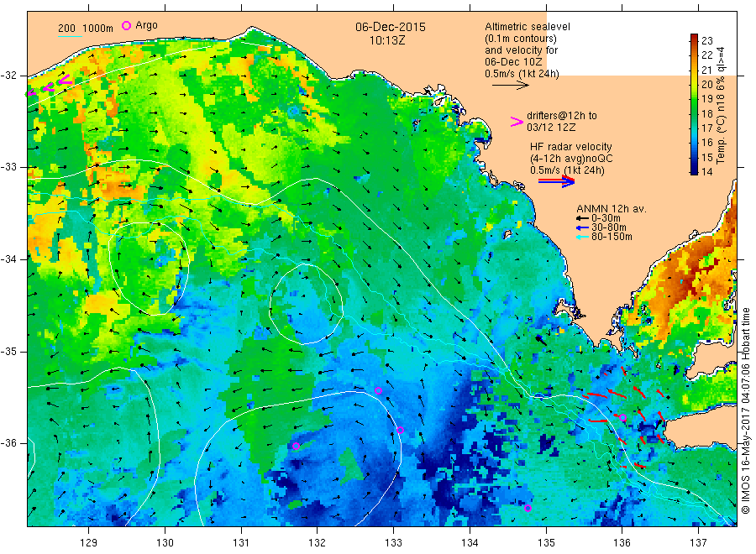Select Argo float marker near 134.8°E, 36.7°S
The height and width of the screenshot is (554, 756).
(x=528, y=508)
